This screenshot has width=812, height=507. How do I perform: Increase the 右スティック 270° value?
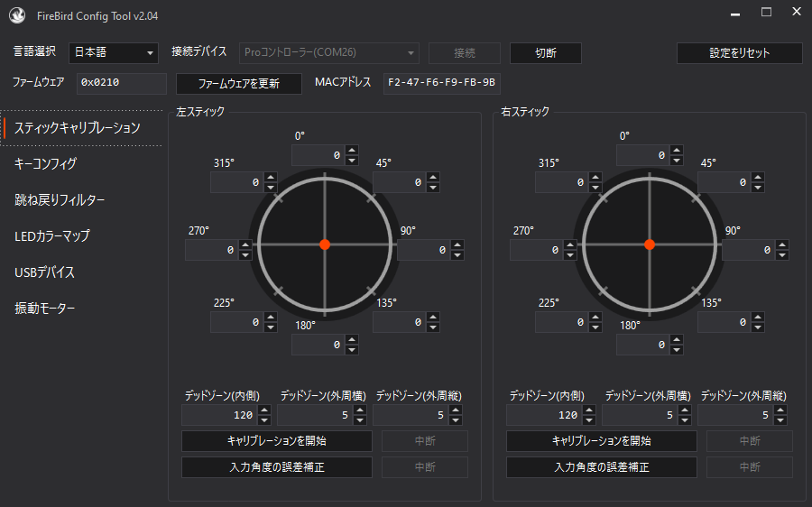(570, 245)
